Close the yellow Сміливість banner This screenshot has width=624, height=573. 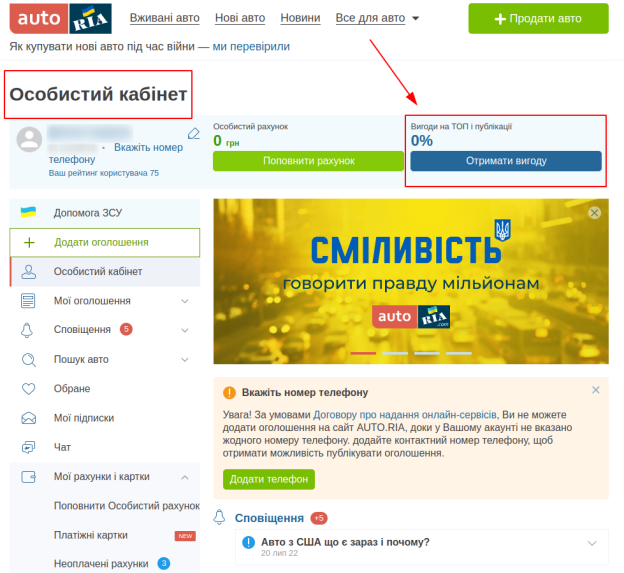point(595,212)
